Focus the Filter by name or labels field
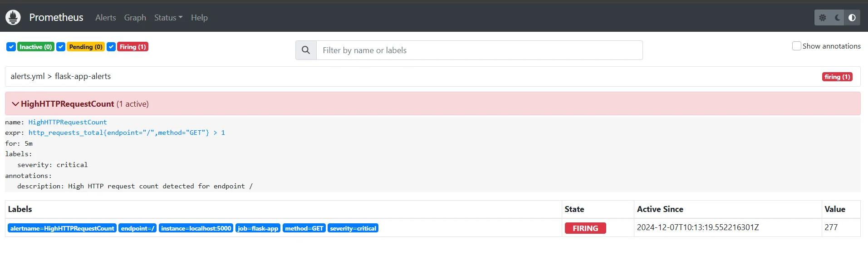 [x=479, y=50]
